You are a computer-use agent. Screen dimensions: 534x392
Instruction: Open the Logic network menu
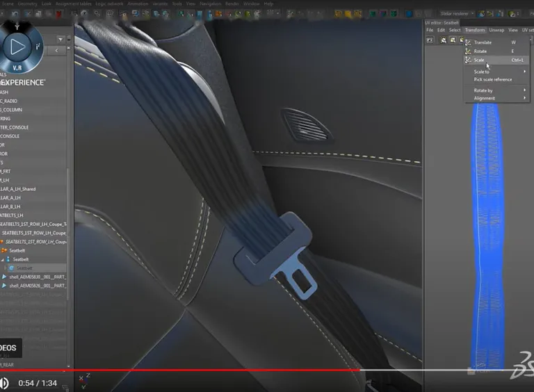click(109, 3)
